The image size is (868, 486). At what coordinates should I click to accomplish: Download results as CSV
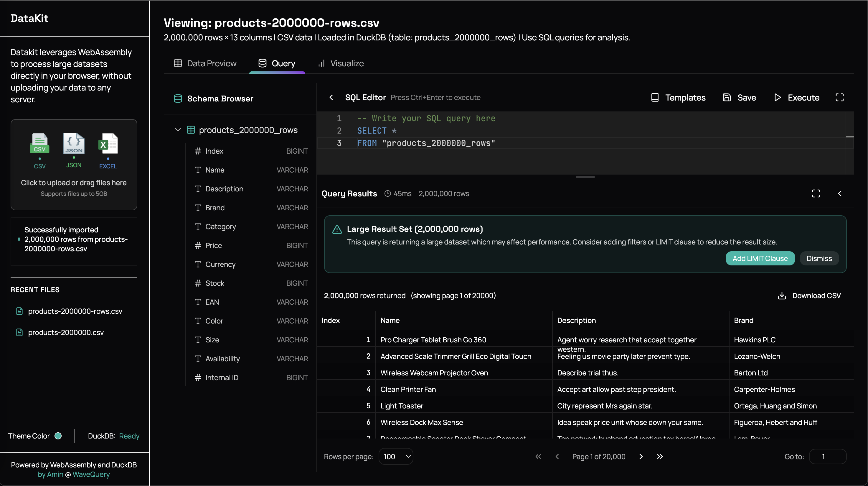[x=809, y=295]
